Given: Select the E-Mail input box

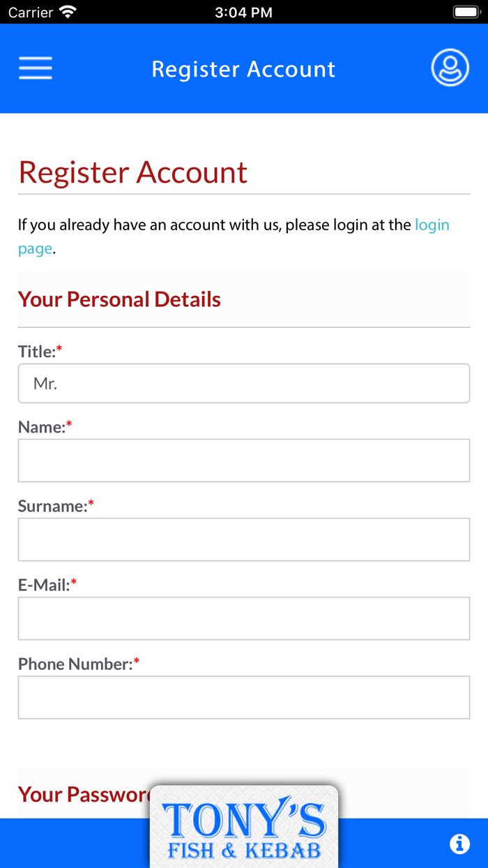Looking at the screenshot, I should coord(244,618).
